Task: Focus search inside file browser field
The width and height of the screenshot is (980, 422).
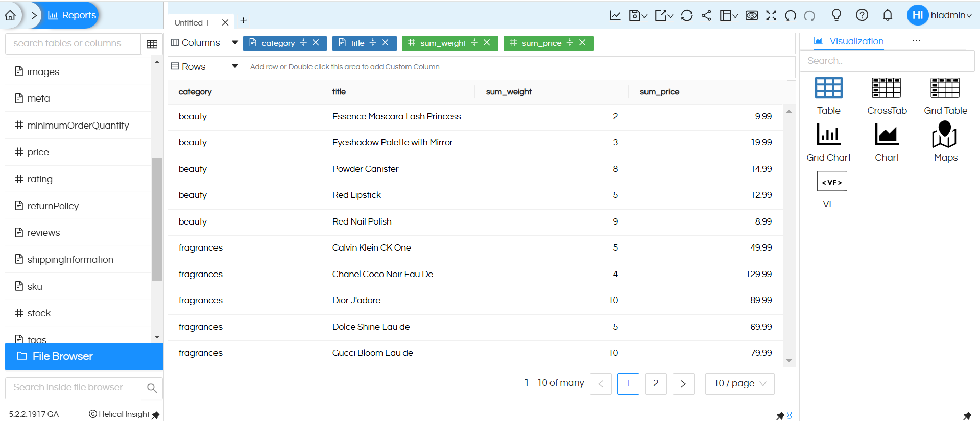Action: pyautogui.click(x=73, y=387)
